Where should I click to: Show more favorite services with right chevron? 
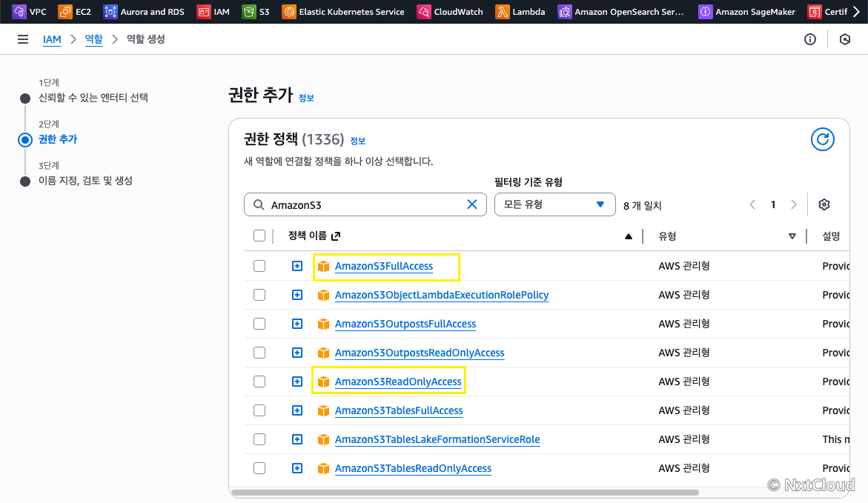click(856, 12)
